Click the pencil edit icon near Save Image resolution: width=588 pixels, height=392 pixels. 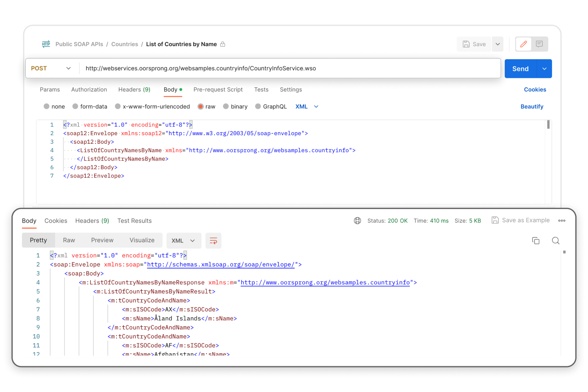point(523,44)
